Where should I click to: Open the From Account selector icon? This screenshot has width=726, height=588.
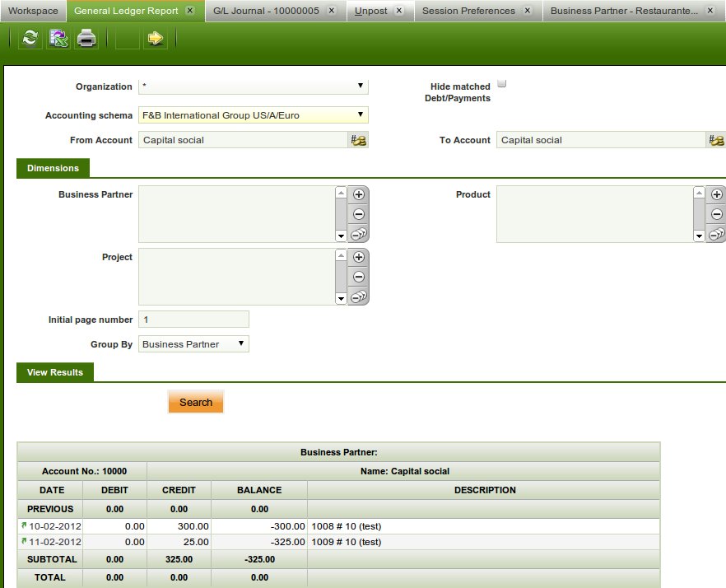tap(359, 140)
